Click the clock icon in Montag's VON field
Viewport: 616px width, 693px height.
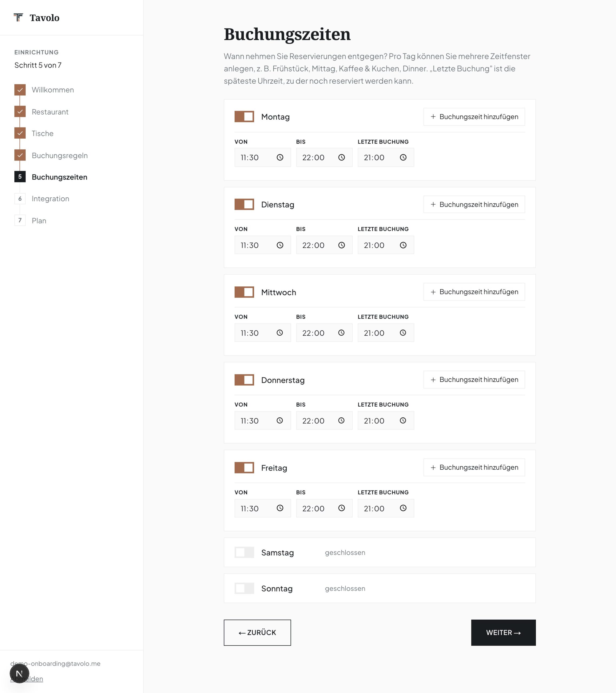[x=280, y=157]
